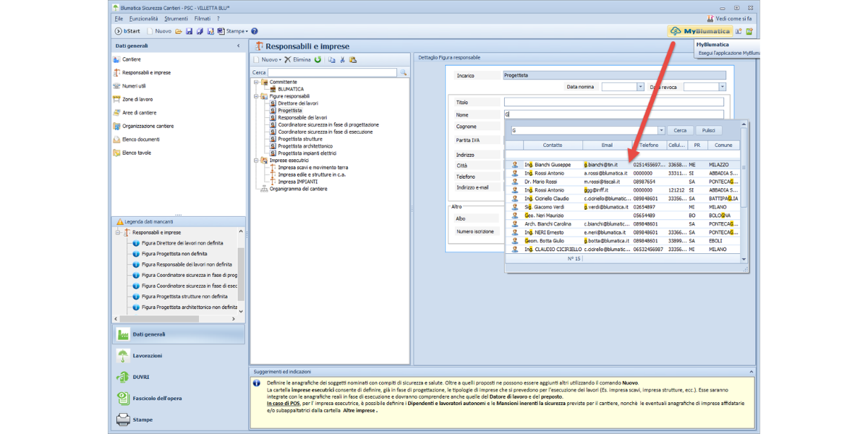Open the Strumenti menu
The width and height of the screenshot is (868, 434).
[x=176, y=18]
